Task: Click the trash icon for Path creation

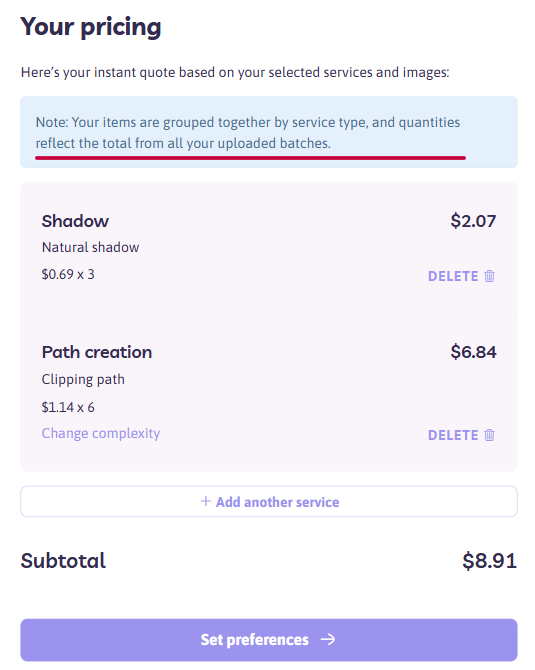Action: 489,435
